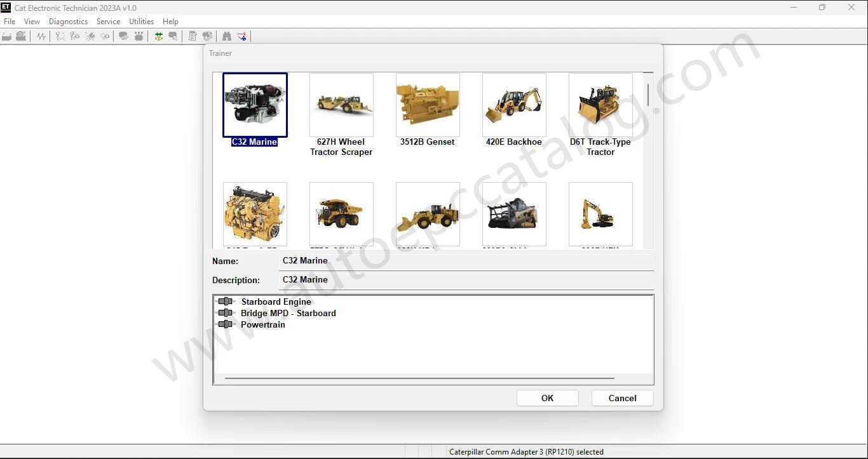Viewport: 868px width, 459px height.
Task: Select the C32 Marine engine thumbnail
Action: point(255,105)
